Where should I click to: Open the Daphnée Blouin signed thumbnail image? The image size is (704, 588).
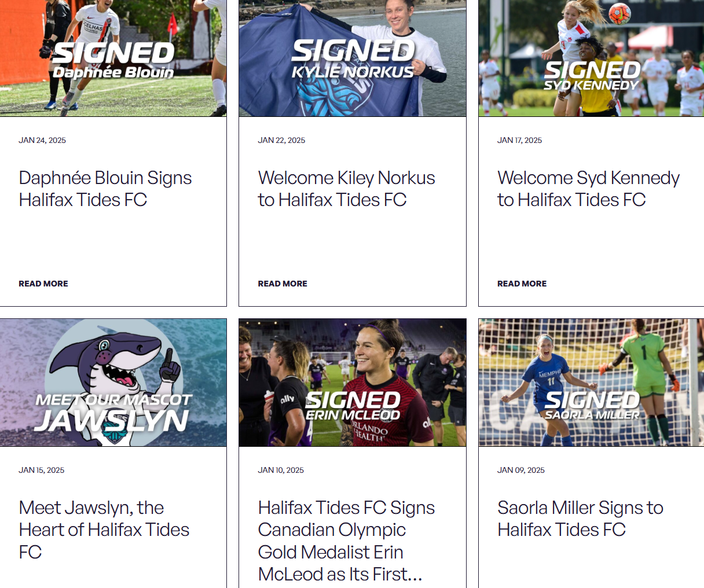(113, 58)
